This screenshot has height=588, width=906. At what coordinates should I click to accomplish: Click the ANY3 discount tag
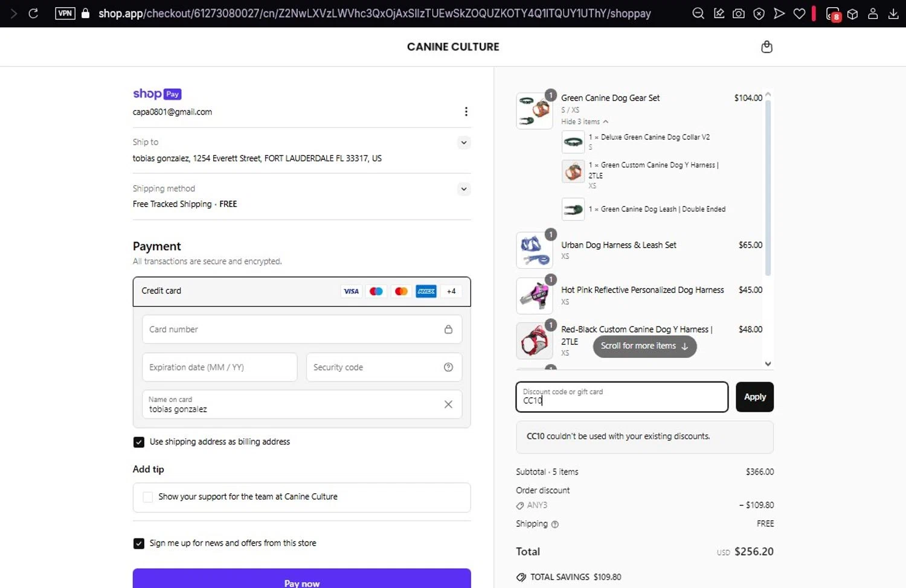[x=532, y=505]
